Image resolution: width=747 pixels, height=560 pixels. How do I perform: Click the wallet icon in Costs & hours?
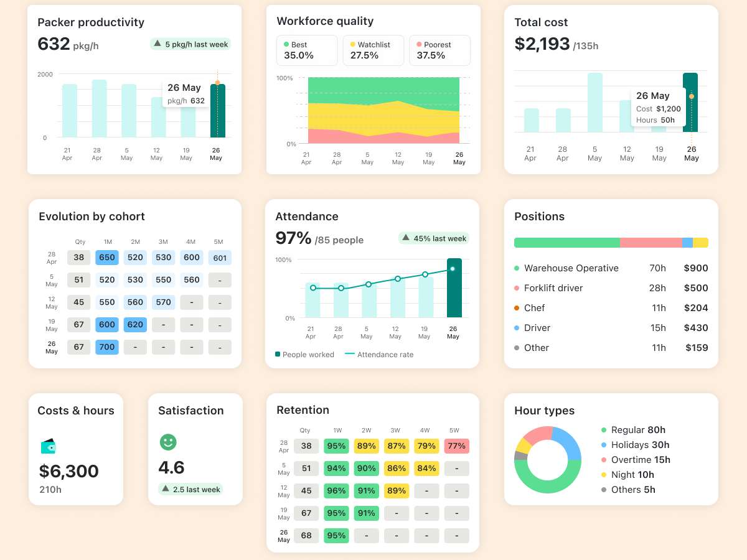tap(49, 446)
